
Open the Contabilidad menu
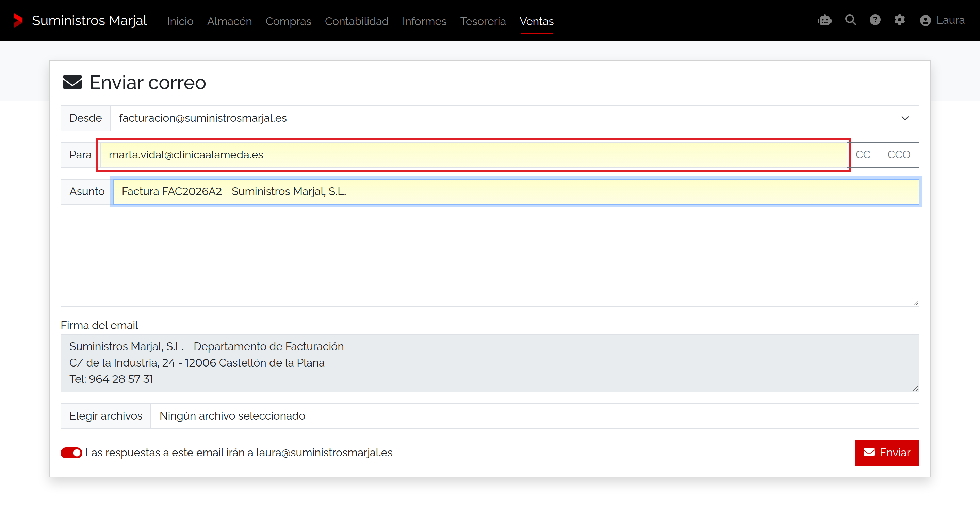pos(357,21)
